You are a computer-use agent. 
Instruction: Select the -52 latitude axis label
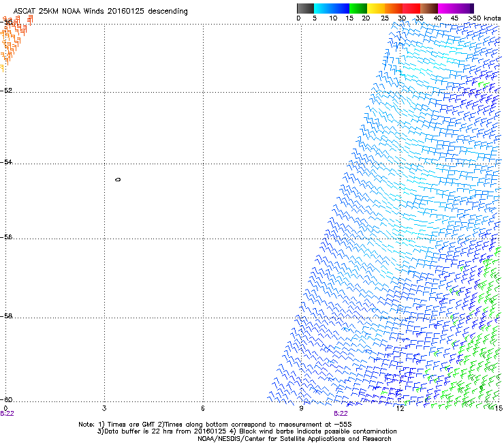[6, 91]
